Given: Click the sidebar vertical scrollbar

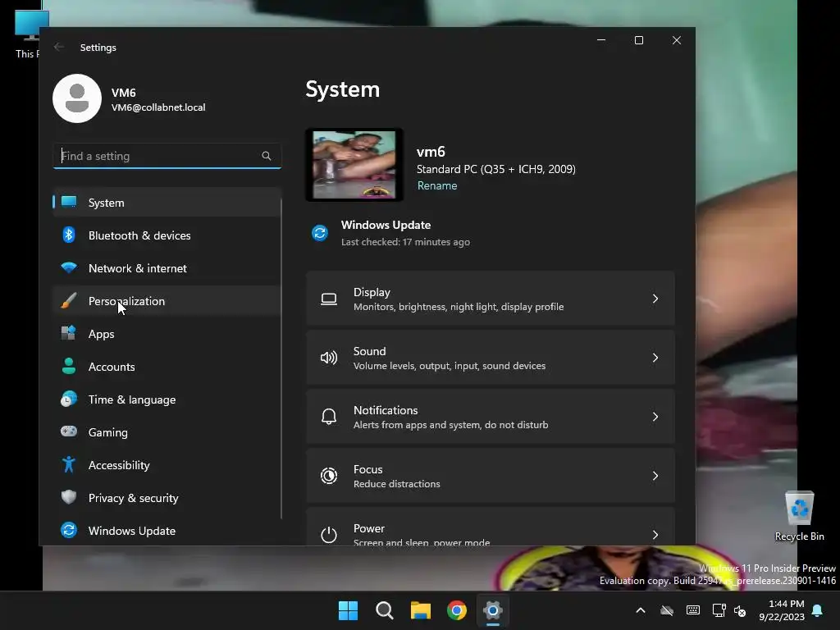Looking at the screenshot, I should point(281,358).
